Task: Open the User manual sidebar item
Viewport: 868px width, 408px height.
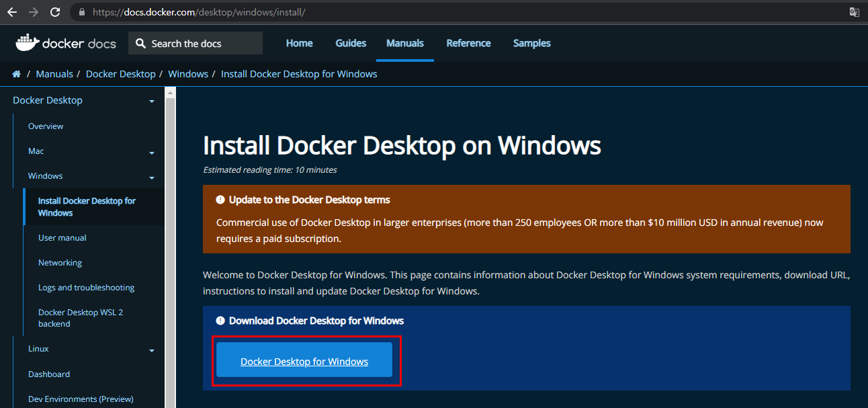Action: click(62, 238)
